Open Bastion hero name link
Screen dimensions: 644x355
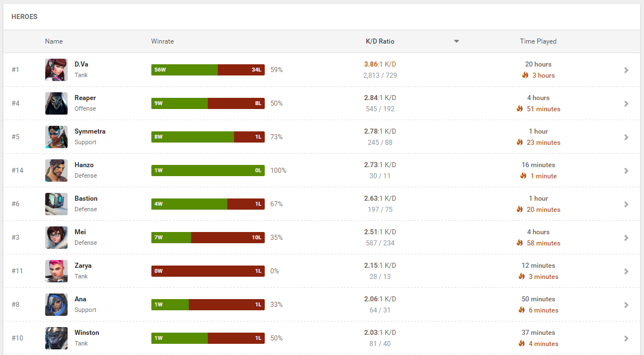(86, 198)
